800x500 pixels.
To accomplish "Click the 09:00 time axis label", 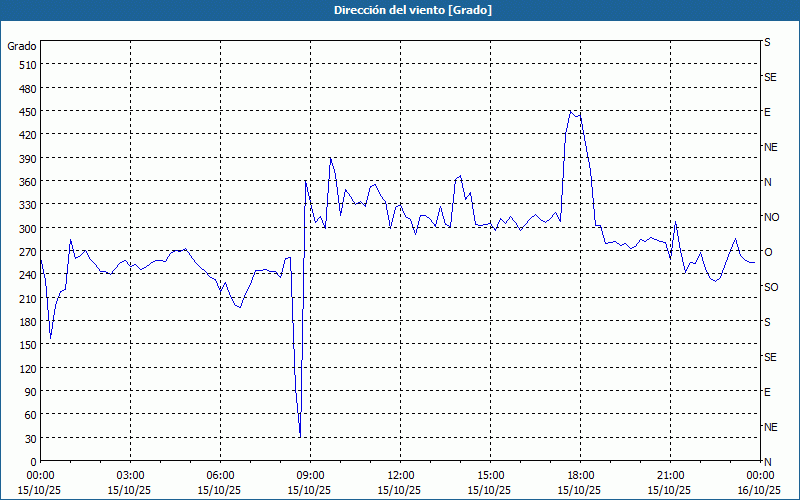I will pos(310,476).
